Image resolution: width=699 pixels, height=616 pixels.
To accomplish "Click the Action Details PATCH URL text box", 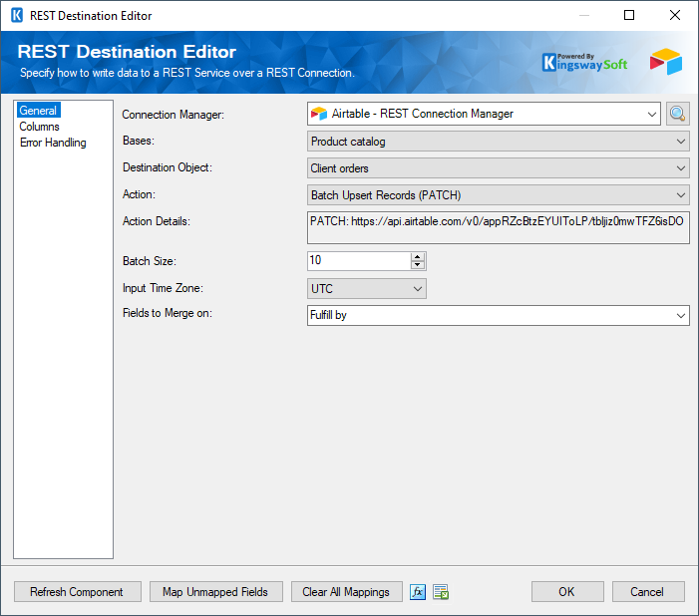I will click(498, 227).
